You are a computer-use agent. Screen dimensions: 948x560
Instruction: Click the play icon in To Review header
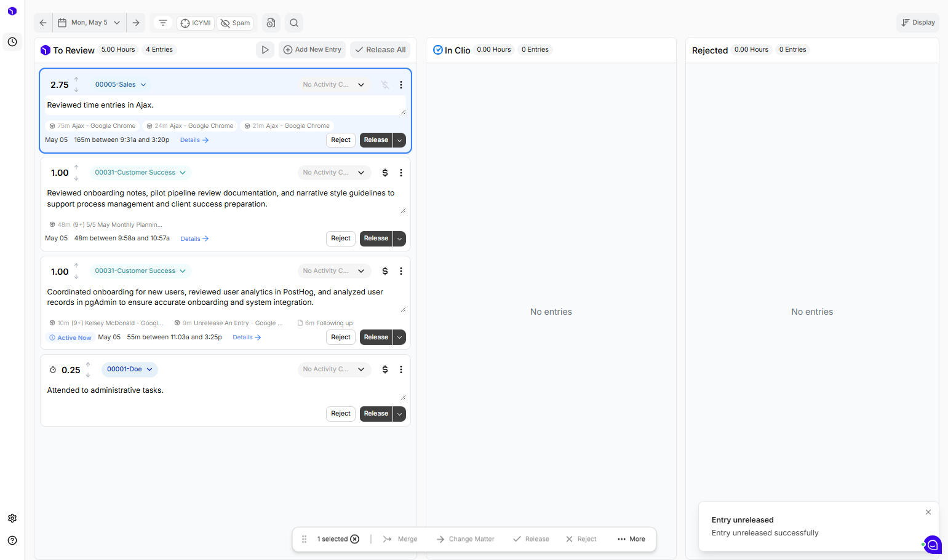point(265,50)
